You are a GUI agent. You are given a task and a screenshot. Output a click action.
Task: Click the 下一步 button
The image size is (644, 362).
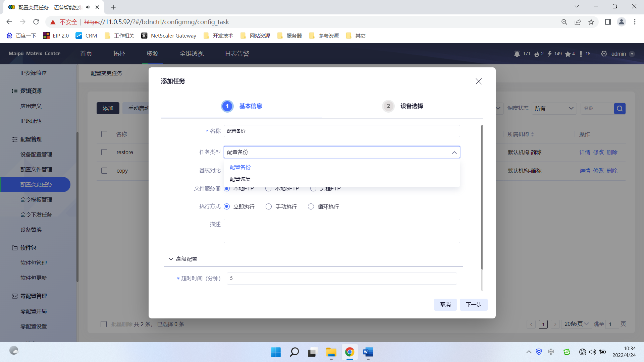474,305
